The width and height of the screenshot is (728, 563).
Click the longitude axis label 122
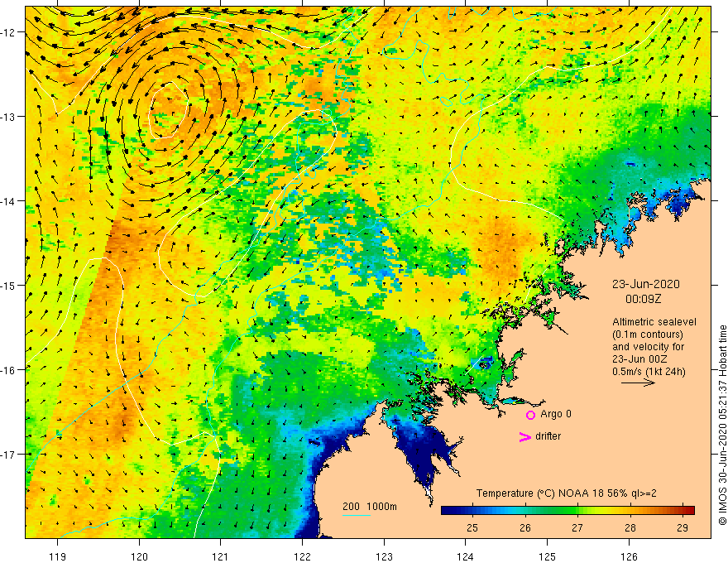302,556
